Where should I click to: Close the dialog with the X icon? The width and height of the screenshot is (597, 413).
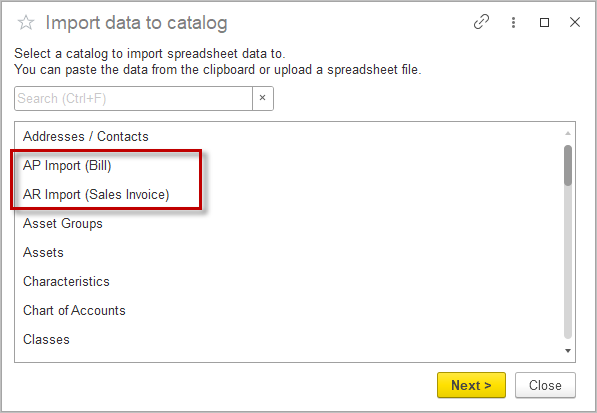click(575, 22)
